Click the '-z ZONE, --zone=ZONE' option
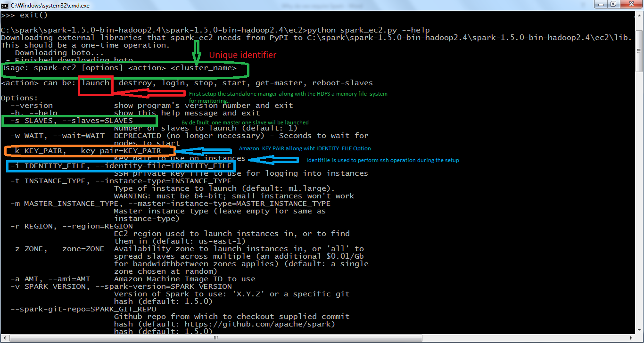The image size is (644, 343). pos(57,249)
